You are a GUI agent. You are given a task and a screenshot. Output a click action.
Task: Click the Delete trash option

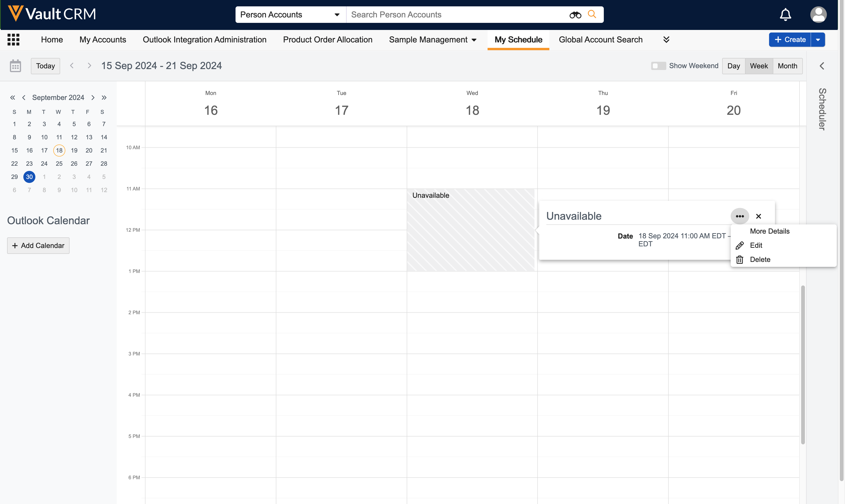tap(760, 260)
